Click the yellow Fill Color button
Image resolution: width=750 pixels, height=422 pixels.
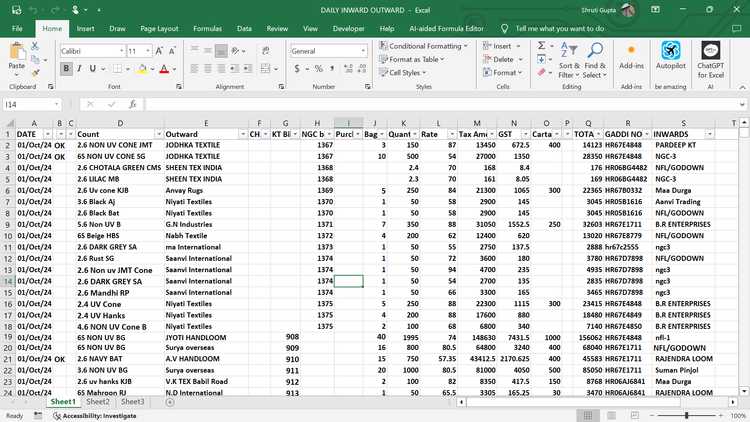pyautogui.click(x=140, y=68)
